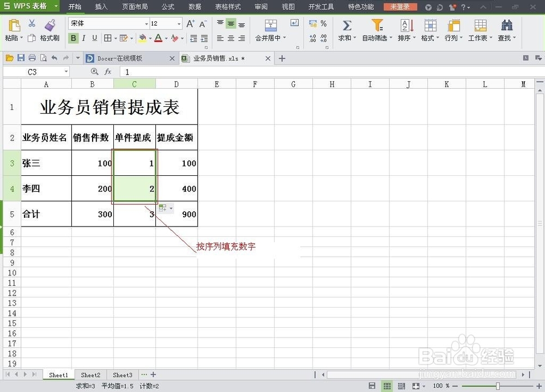This screenshot has width=545, height=392.
Task: Click the Save icon in quick access bar
Action: click(21, 58)
